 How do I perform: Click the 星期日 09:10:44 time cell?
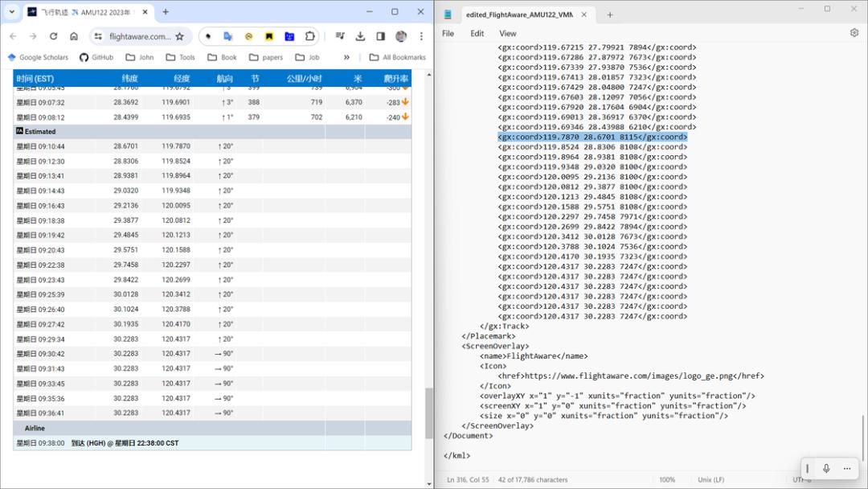[40, 146]
